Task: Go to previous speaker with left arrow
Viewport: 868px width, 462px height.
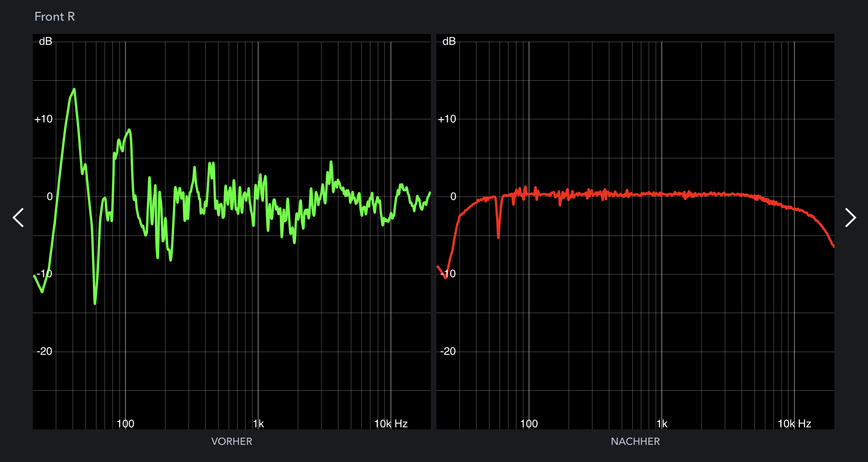Action: click(x=18, y=218)
